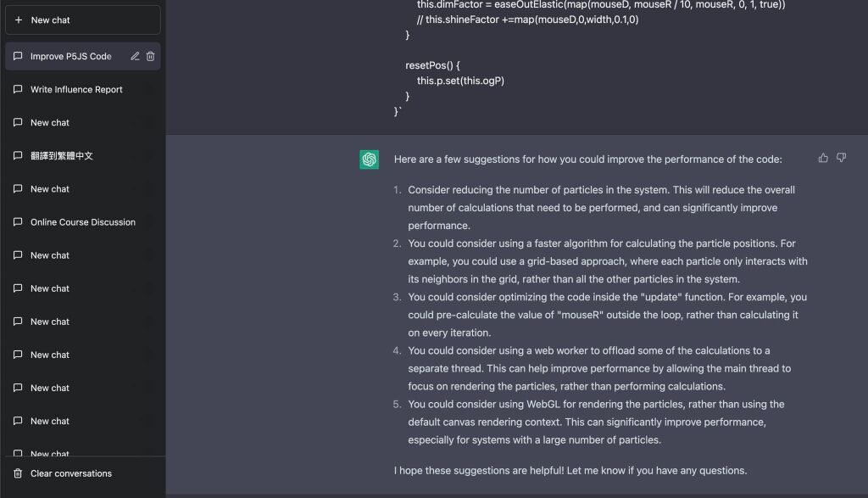Click the plus icon beside New chat
The width and height of the screenshot is (868, 498).
tap(19, 20)
